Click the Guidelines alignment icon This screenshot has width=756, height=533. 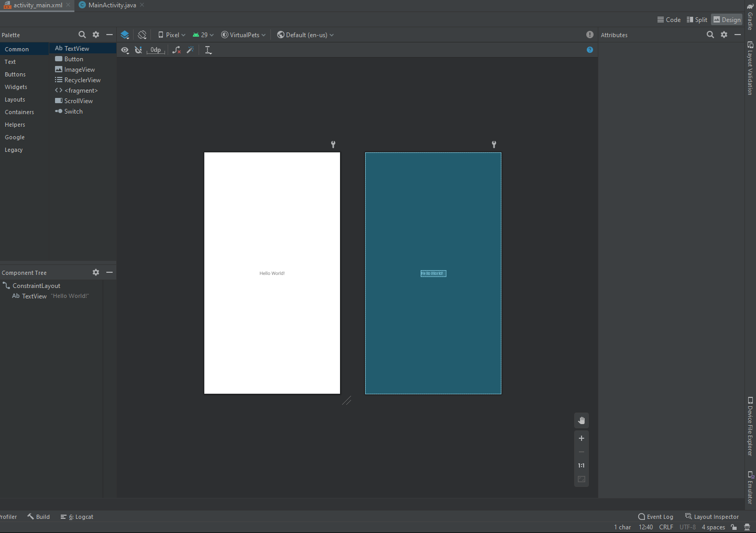coord(208,50)
